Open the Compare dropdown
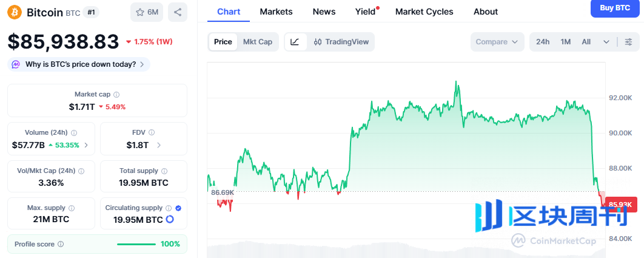This screenshot has height=258, width=644. 497,42
